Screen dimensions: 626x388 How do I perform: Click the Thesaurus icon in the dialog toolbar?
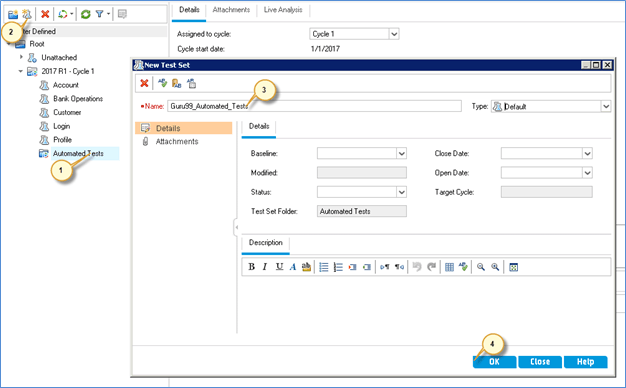point(176,83)
